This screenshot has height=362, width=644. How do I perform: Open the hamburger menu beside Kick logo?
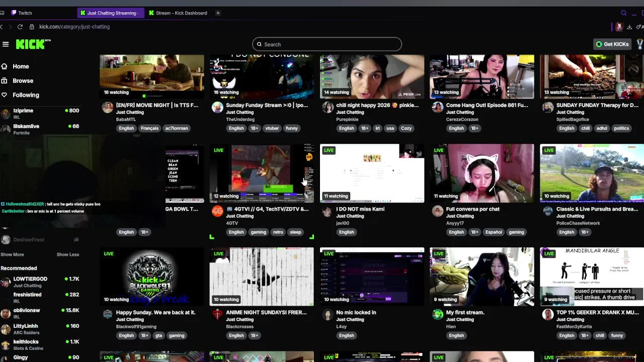(x=6, y=44)
